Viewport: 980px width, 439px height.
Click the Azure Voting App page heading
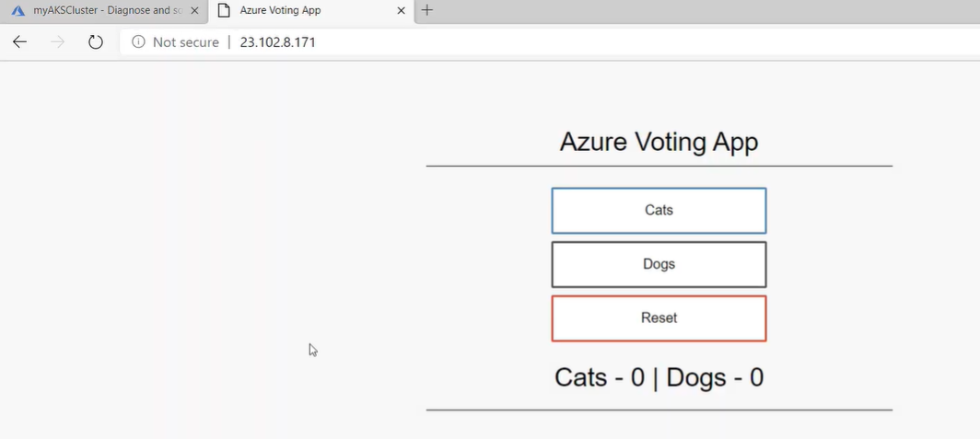(x=659, y=142)
